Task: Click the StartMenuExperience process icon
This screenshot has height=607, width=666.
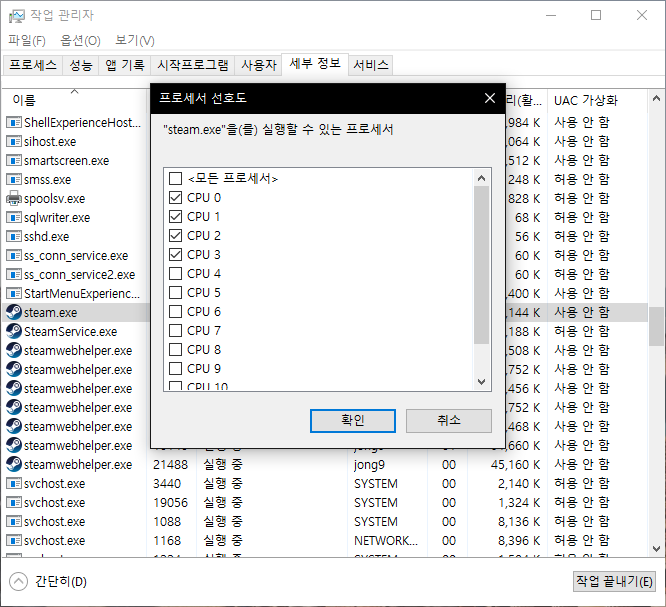Action: point(14,294)
